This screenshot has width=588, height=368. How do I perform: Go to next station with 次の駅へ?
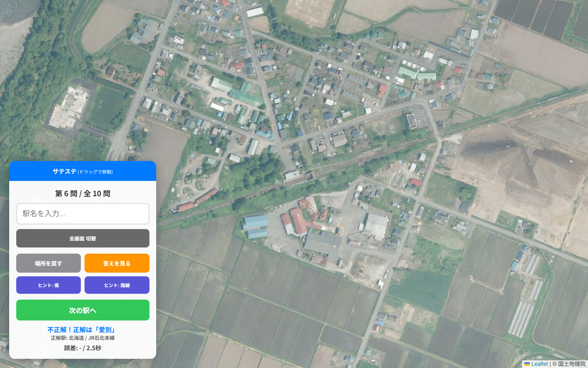click(83, 310)
